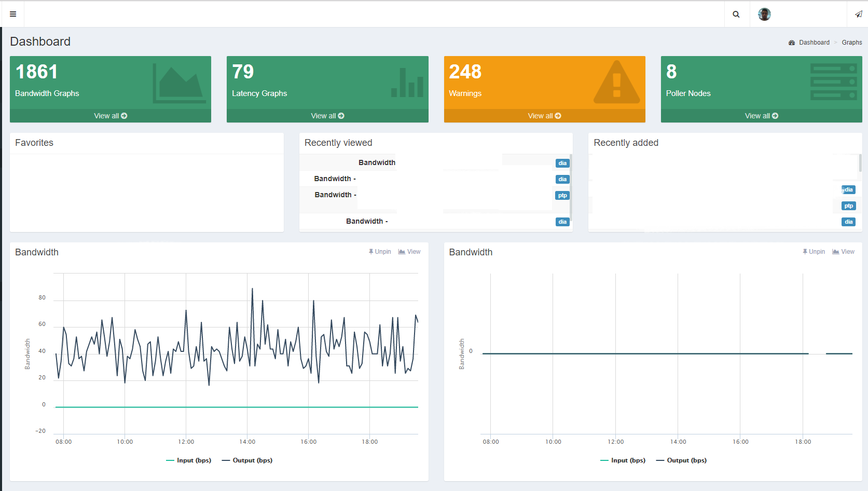868x491 pixels.
Task: Click the right Bandwidth graph title
Action: pyautogui.click(x=471, y=252)
